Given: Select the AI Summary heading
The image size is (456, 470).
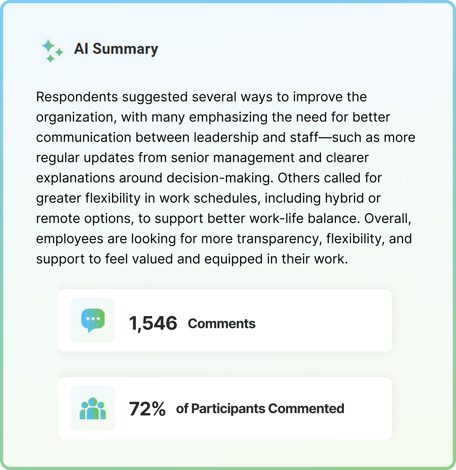Looking at the screenshot, I should pos(116,49).
